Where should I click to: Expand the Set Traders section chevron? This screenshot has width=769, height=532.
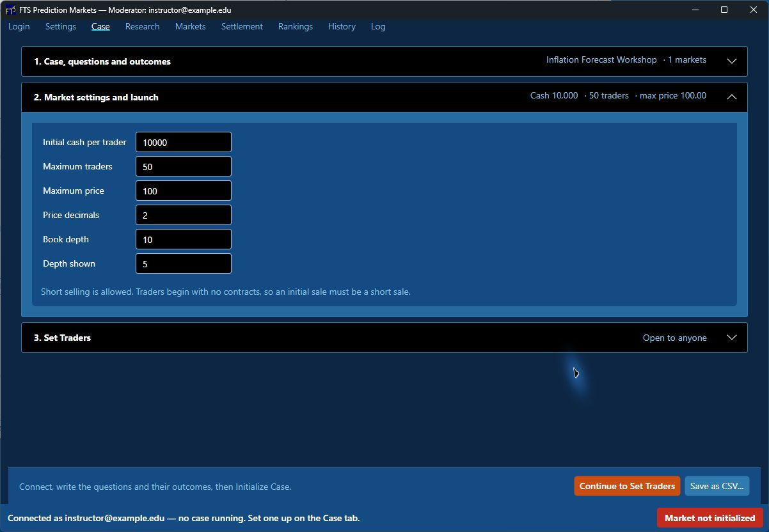tap(732, 338)
